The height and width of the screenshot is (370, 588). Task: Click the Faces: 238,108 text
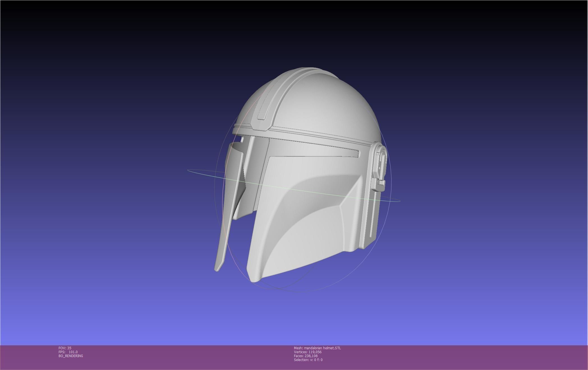click(x=306, y=356)
